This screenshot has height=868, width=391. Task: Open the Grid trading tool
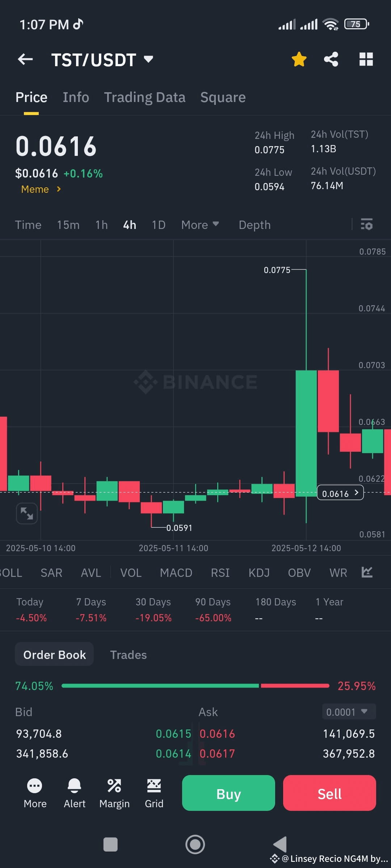click(154, 793)
